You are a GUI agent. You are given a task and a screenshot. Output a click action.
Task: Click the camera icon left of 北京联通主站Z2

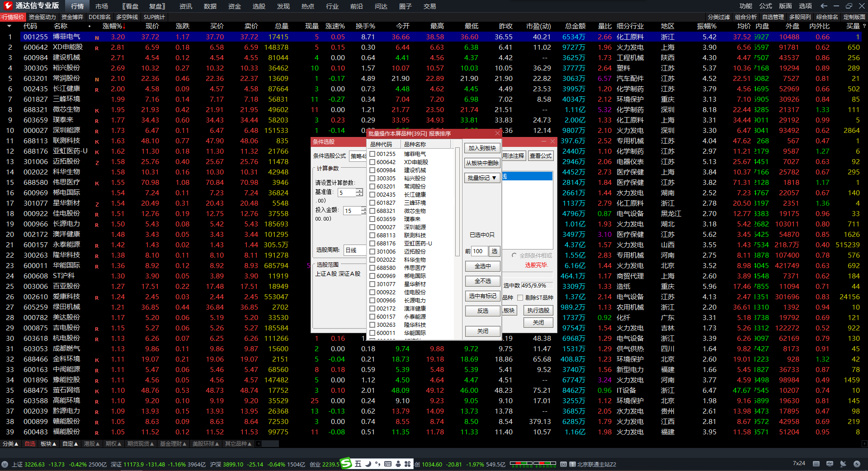coord(563,464)
